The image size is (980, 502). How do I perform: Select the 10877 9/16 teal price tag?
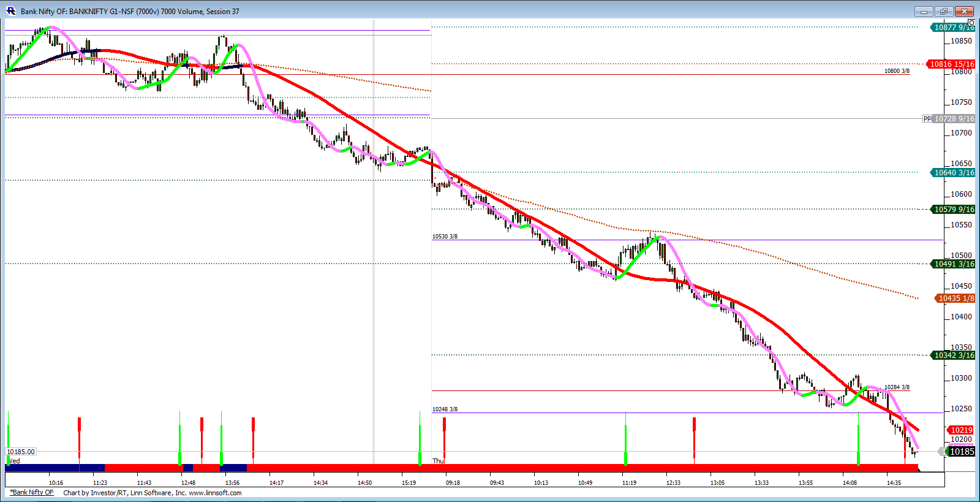click(953, 27)
